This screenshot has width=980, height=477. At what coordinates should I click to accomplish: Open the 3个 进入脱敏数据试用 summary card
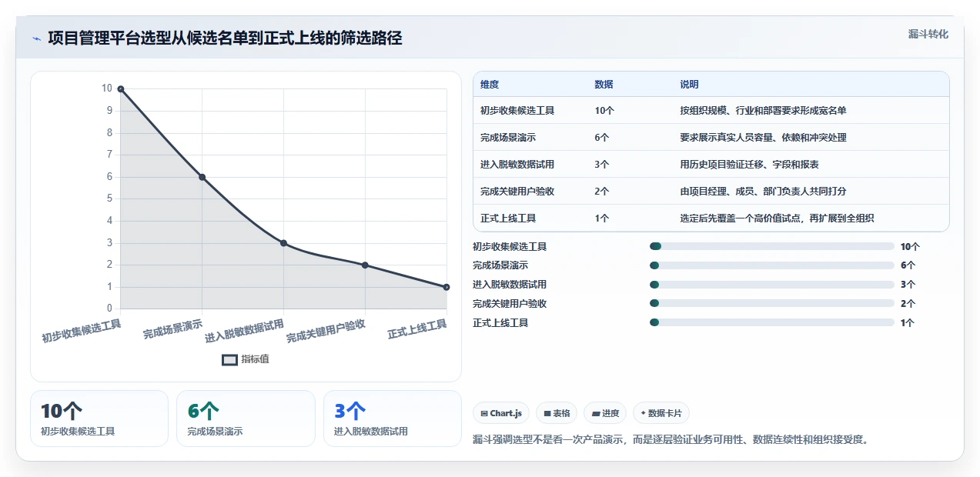coord(393,419)
